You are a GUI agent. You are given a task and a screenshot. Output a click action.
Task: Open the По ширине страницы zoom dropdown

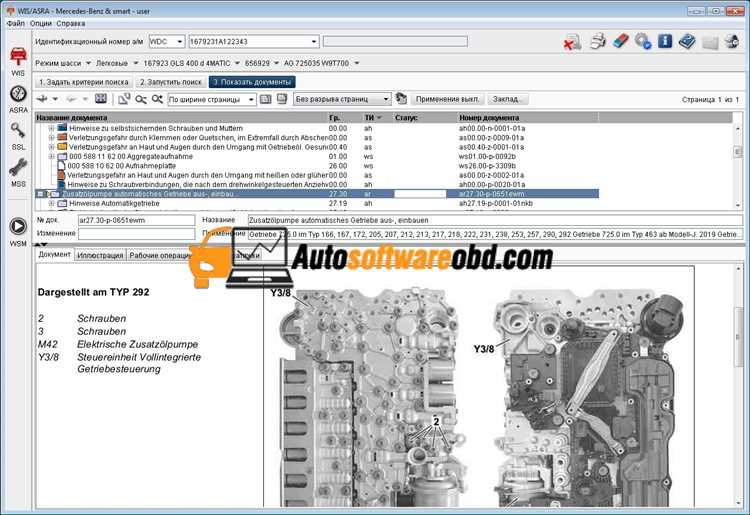251,99
